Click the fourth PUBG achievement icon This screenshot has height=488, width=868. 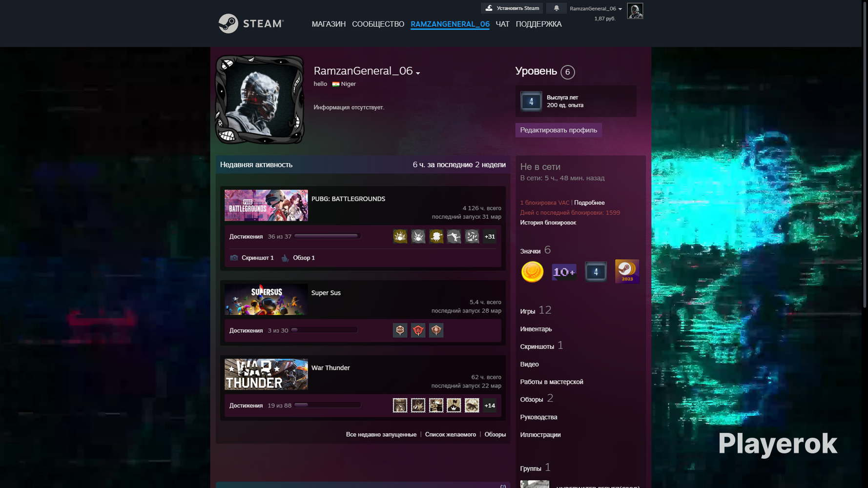[454, 237]
